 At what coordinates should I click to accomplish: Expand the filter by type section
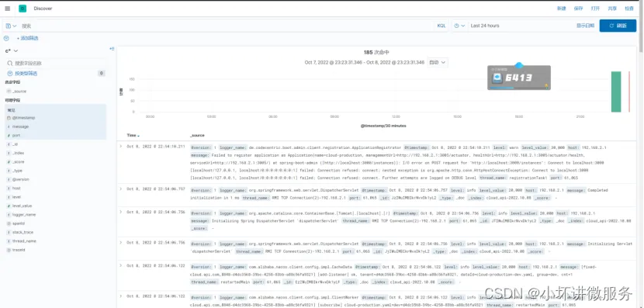pos(23,74)
